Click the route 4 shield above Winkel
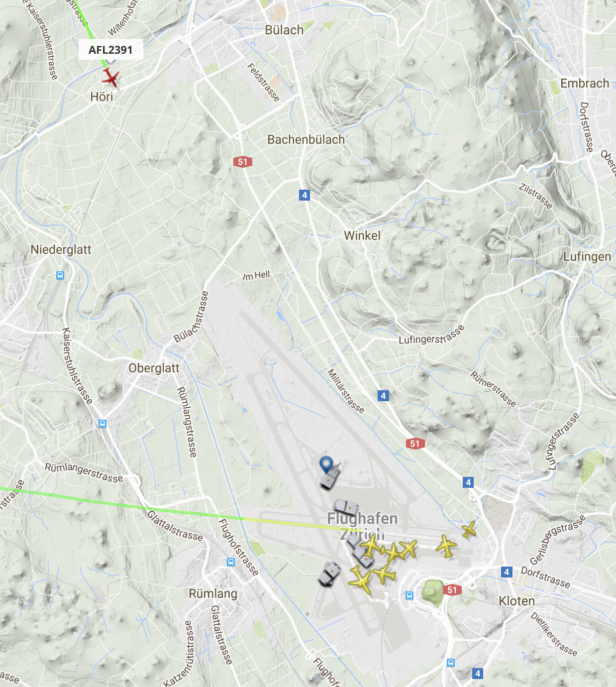 pyautogui.click(x=305, y=195)
